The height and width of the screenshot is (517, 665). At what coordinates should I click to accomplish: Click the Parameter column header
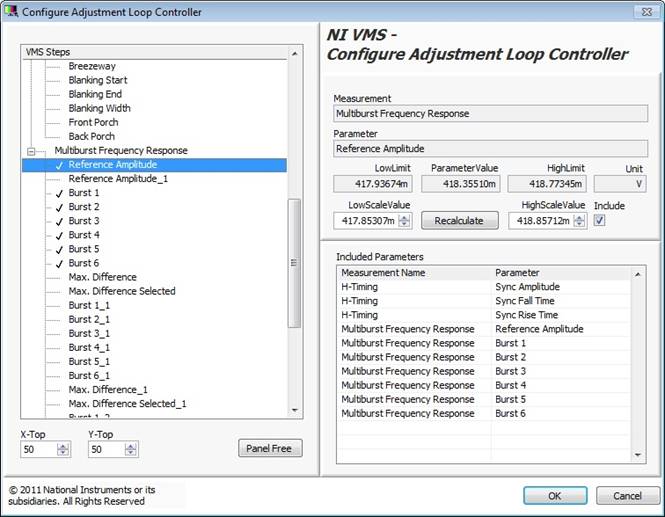click(561, 273)
